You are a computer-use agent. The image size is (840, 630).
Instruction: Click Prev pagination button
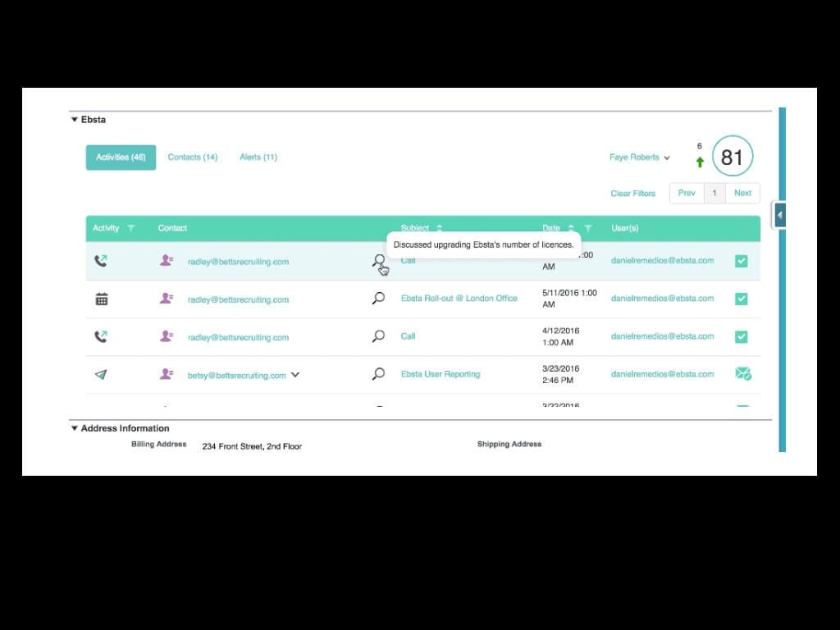click(687, 193)
